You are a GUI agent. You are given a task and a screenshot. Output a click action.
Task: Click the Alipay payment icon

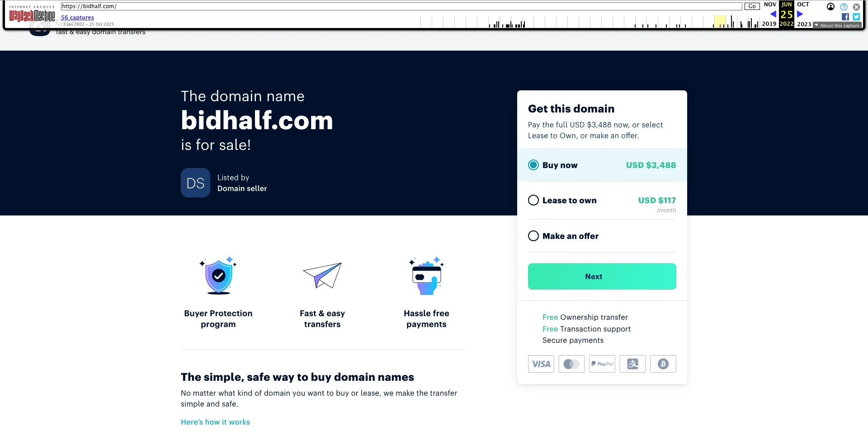click(632, 364)
